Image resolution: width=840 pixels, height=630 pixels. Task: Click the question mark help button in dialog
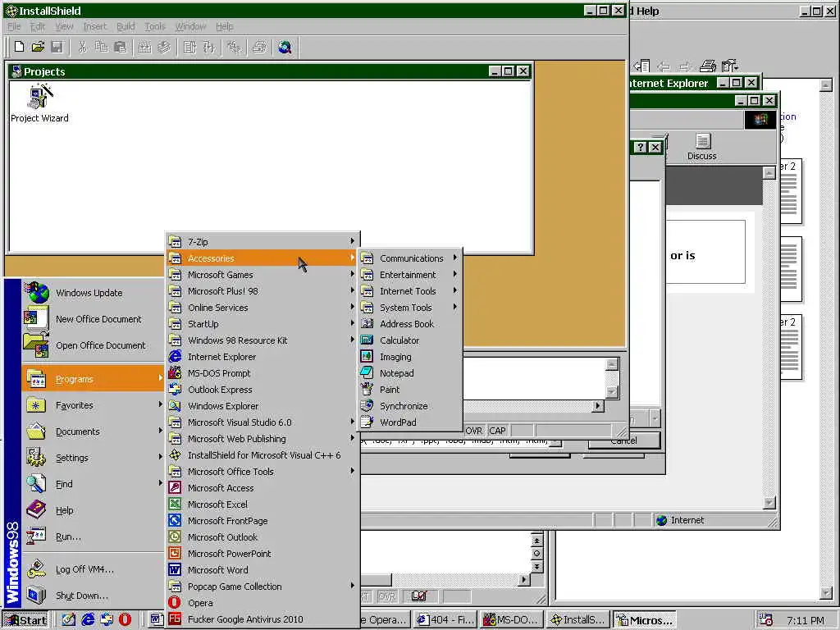640,147
